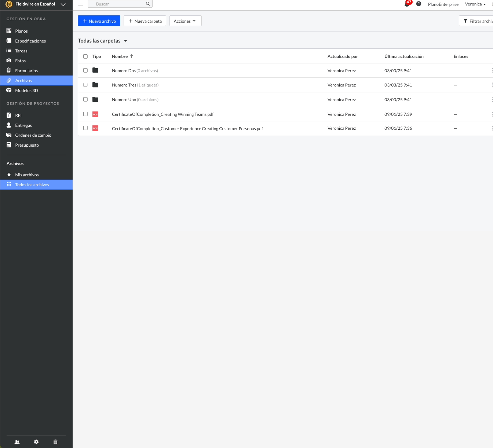This screenshot has width=493, height=448.
Task: Check the Numero Uno row checkbox
Action: pos(85,99)
